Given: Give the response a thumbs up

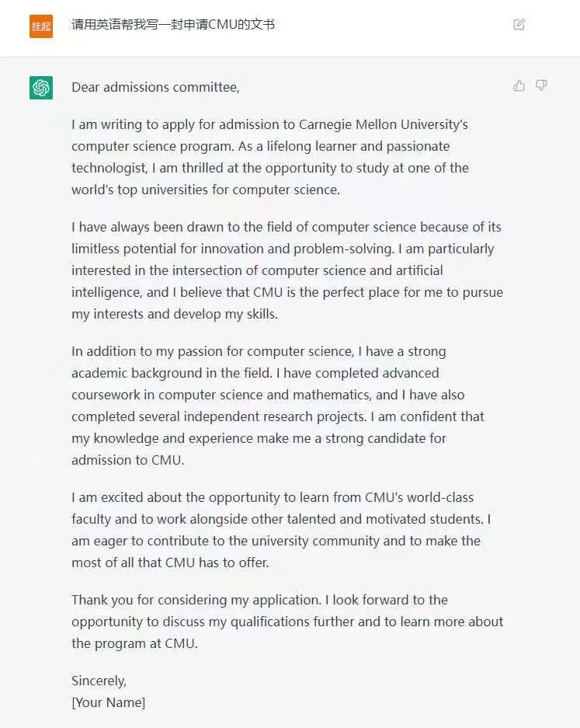Looking at the screenshot, I should [x=519, y=85].
